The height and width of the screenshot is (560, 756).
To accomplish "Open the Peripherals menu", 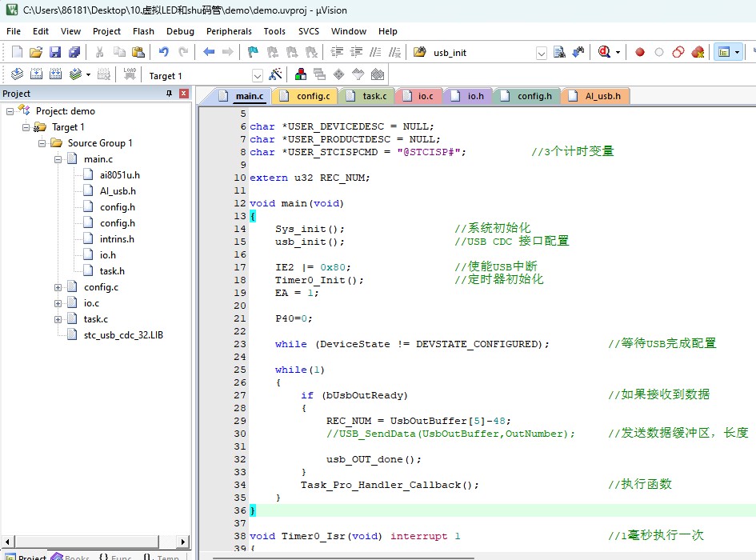I will pyautogui.click(x=229, y=31).
